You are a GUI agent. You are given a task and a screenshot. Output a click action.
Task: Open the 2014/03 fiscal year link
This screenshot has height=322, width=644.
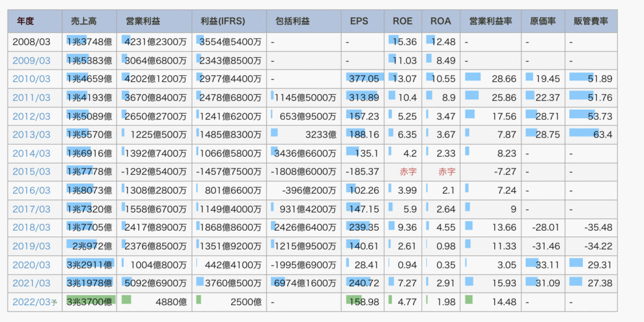click(x=31, y=153)
